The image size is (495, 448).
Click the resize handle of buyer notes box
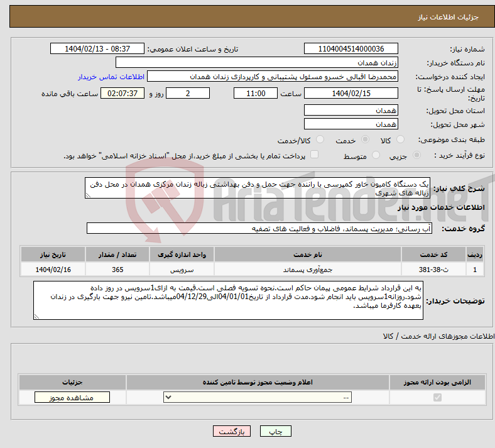point(36,317)
